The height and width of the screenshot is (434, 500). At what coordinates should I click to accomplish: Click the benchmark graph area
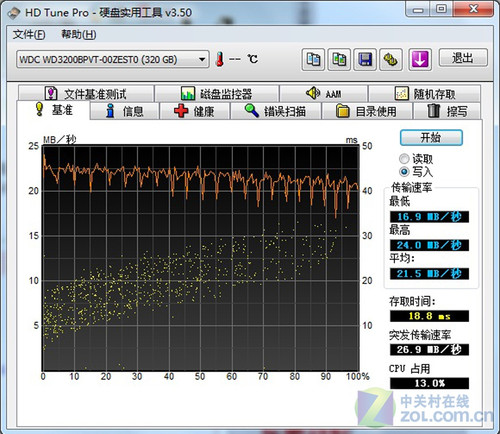[x=200, y=258]
